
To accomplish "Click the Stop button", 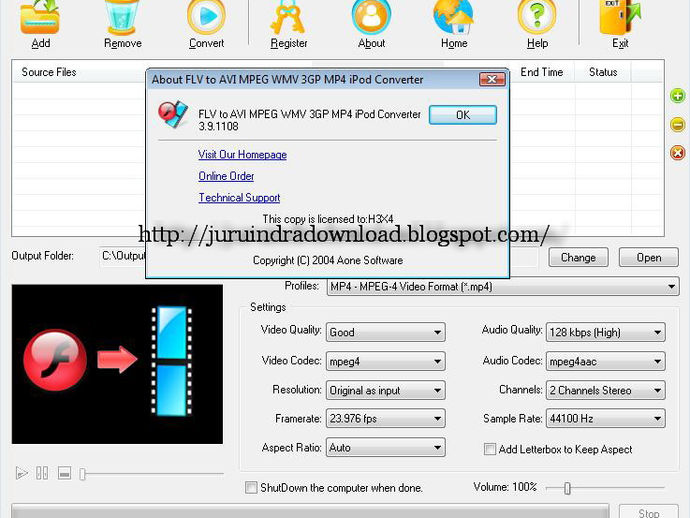I will (x=649, y=511).
